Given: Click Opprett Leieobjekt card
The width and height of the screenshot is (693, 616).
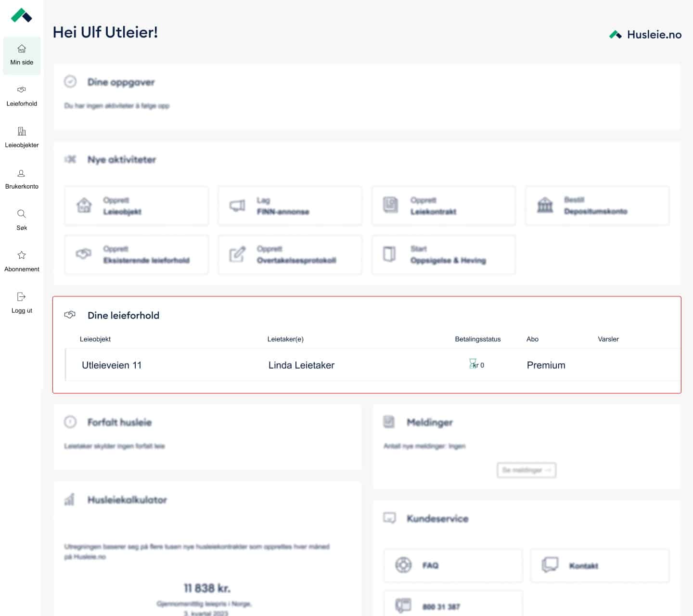Looking at the screenshot, I should [137, 206].
